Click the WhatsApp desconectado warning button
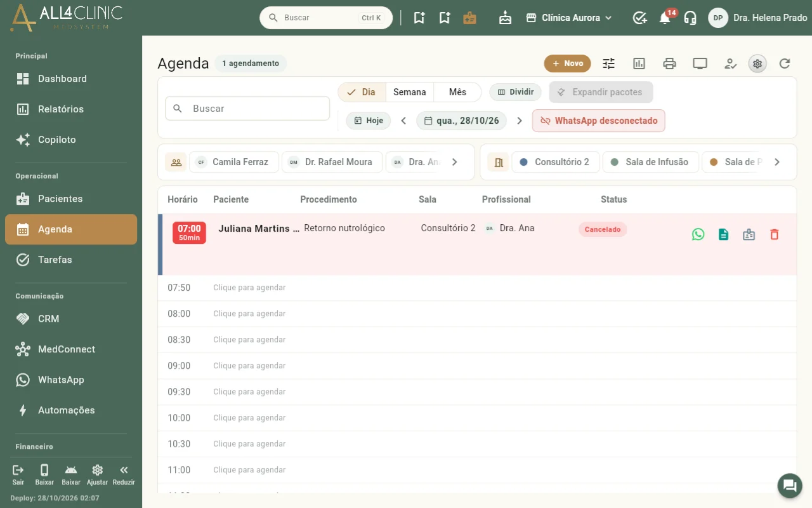 [598, 121]
